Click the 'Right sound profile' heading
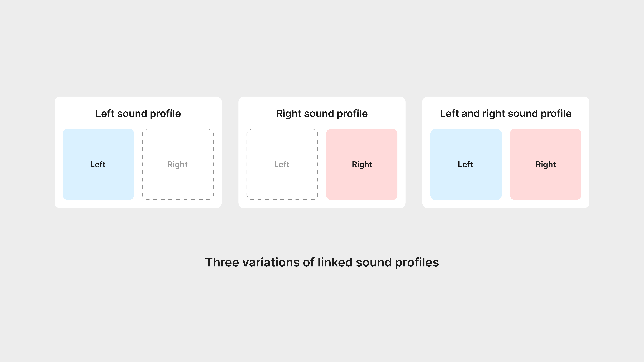The width and height of the screenshot is (644, 362). click(322, 114)
